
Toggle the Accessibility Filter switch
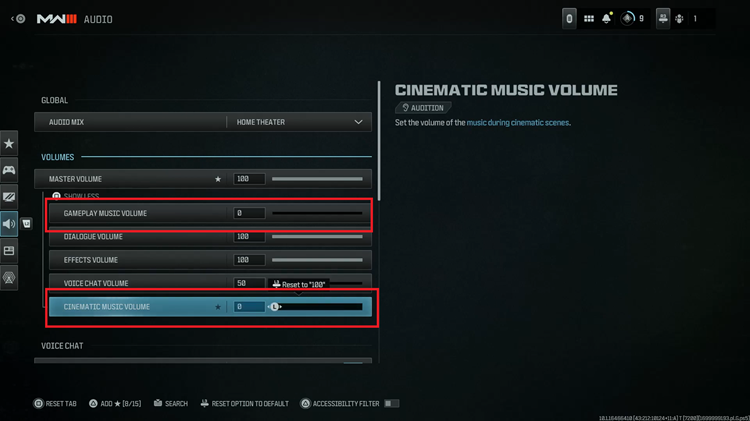click(391, 403)
